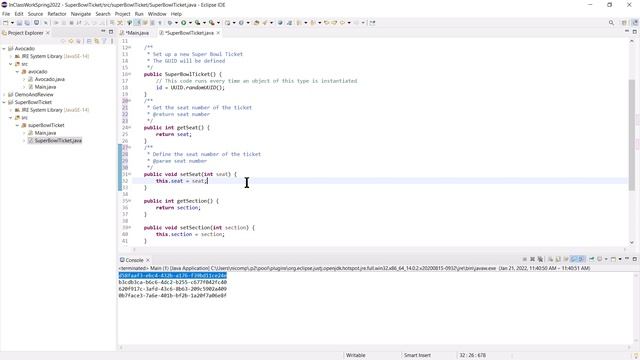Toggle Word Wrap in Console toolbar
Image resolution: width=640 pixels, height=360 pixels.
point(566,259)
